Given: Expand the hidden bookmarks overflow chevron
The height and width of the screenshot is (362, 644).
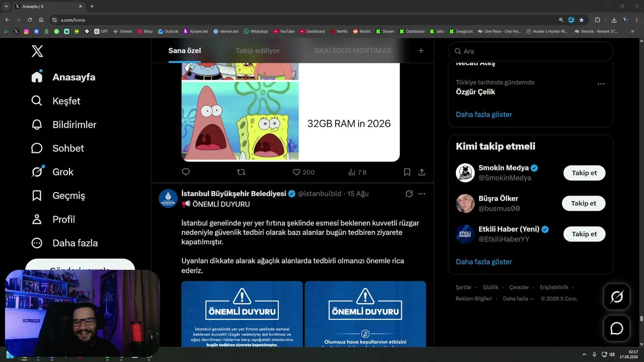Looking at the screenshot, I should 633,31.
